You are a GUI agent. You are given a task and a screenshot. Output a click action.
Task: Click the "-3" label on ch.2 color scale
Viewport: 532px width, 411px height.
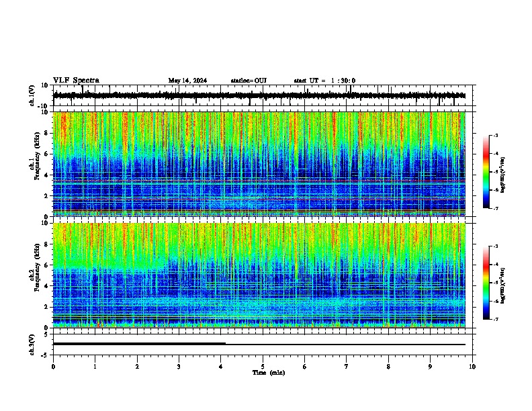pos(495,246)
